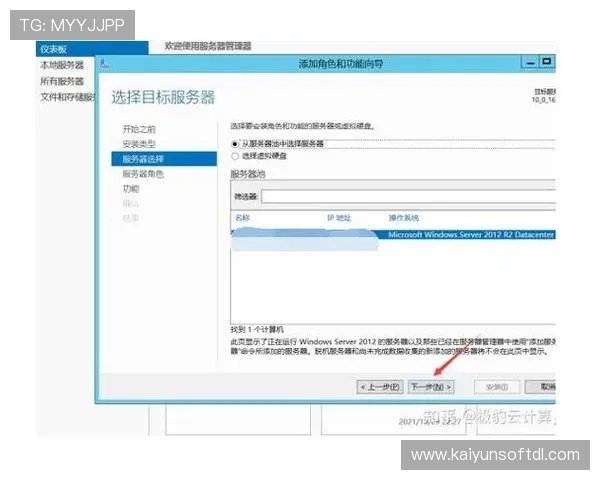Click the 筛选器 filter input field
This screenshot has width=600, height=480.
pyautogui.click(x=408, y=197)
